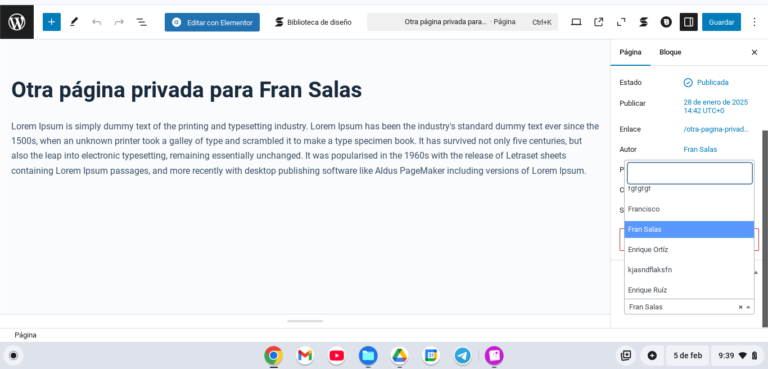768x369 pixels.
Task: Click Página in the bottom breadcrumb
Action: tap(25, 335)
